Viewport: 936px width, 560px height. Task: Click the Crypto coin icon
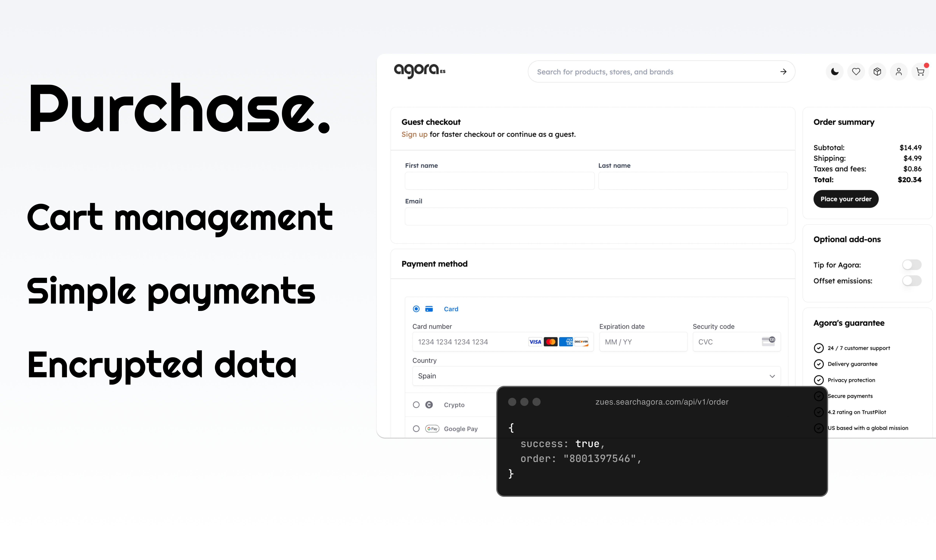[x=429, y=405]
